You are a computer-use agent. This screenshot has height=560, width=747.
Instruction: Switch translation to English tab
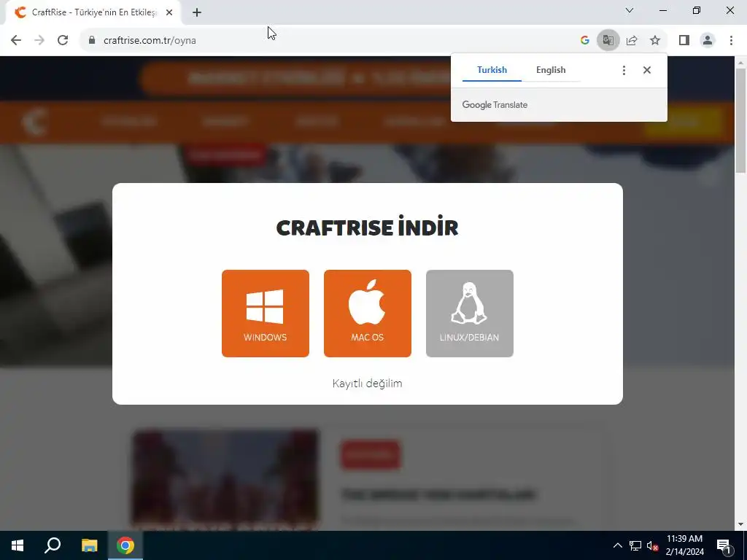(x=551, y=70)
